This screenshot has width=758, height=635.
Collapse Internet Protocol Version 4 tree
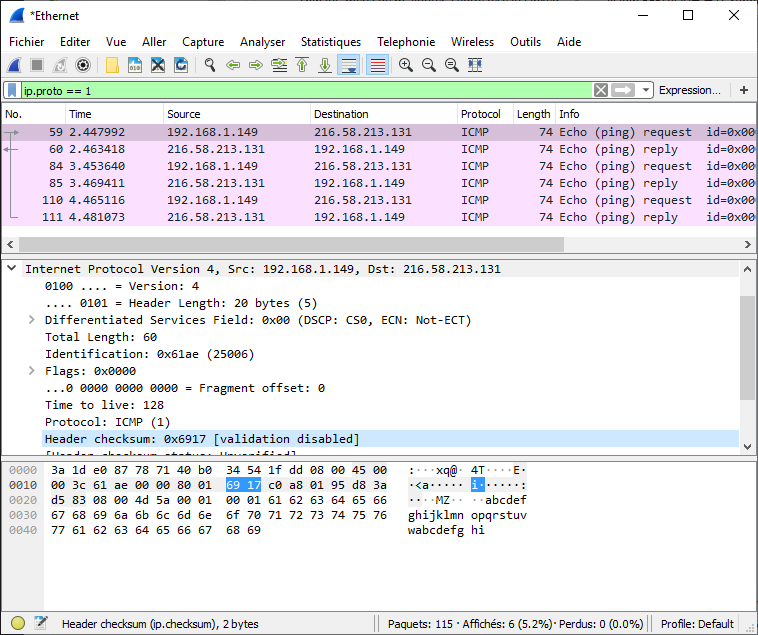pos(12,268)
